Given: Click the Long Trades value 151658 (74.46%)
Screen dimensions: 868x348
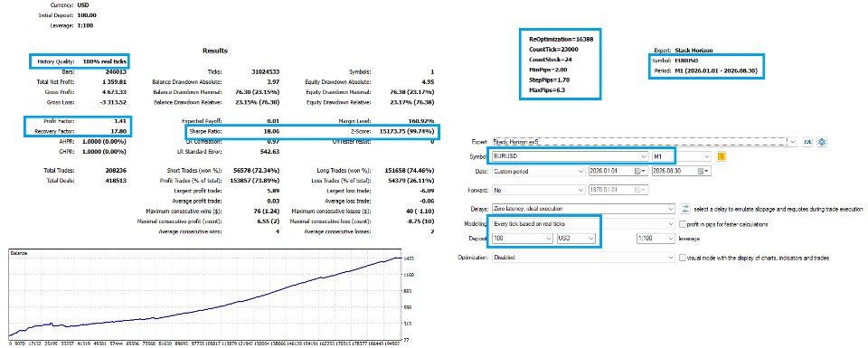Looking at the screenshot, I should pos(409,171).
